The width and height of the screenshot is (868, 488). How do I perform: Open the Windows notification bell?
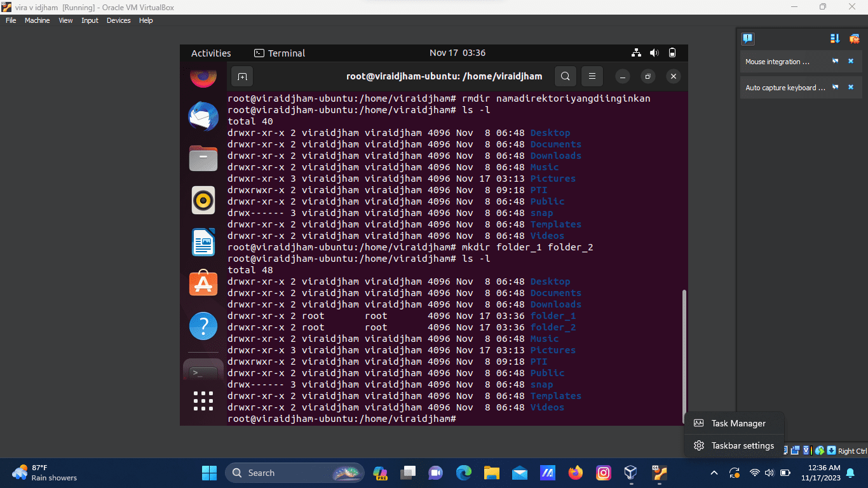click(850, 473)
